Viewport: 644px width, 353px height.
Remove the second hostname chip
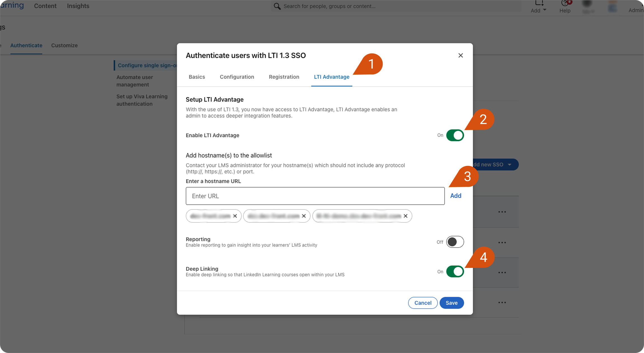(x=304, y=216)
